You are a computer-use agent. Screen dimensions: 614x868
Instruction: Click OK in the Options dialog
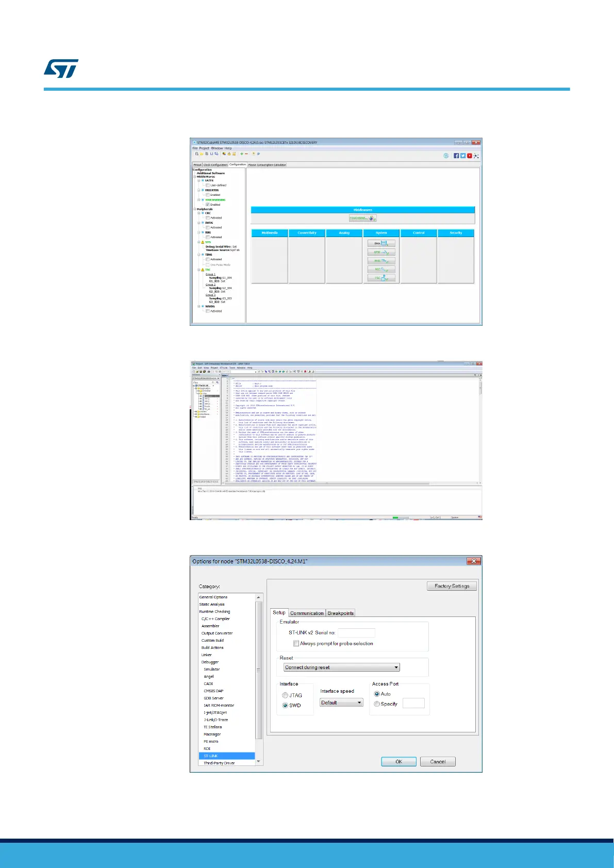tap(399, 761)
